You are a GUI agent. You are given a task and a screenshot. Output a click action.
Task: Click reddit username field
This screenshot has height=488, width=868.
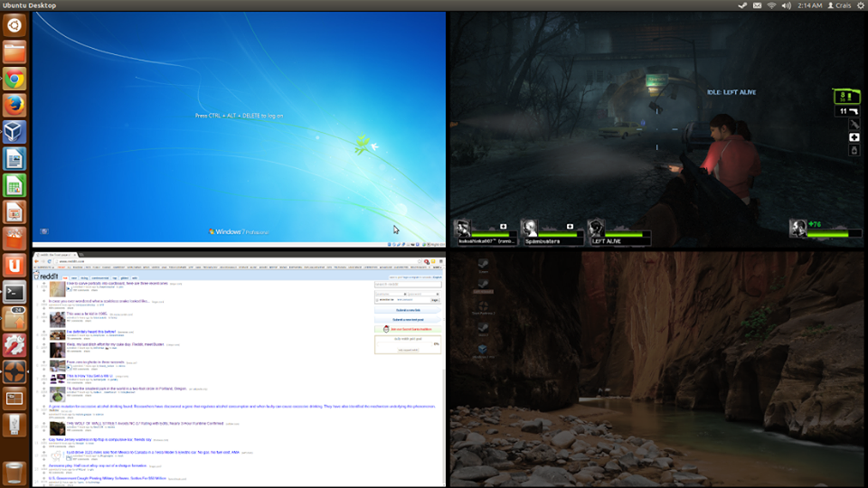pyautogui.click(x=392, y=294)
